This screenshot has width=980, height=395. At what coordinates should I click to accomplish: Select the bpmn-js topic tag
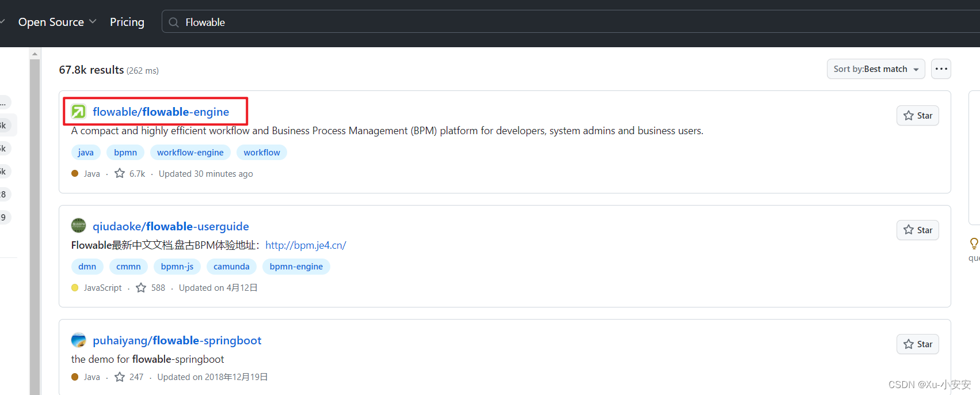coord(177,267)
